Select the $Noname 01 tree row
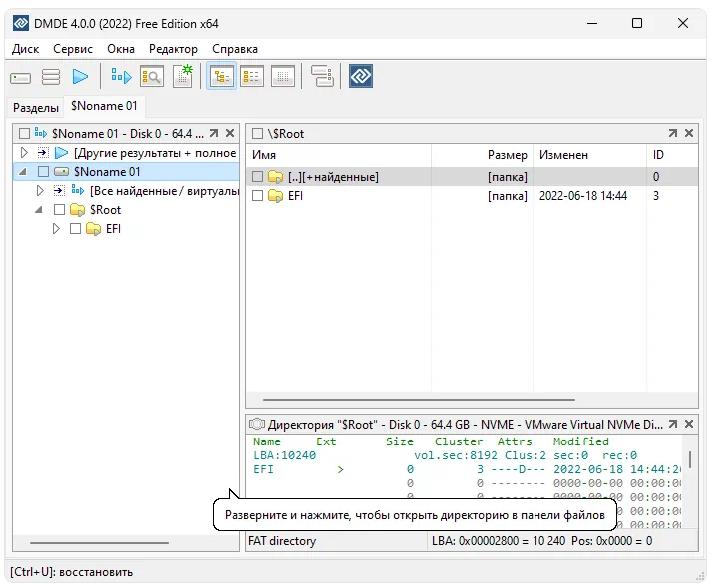714x588 pixels. click(x=127, y=172)
